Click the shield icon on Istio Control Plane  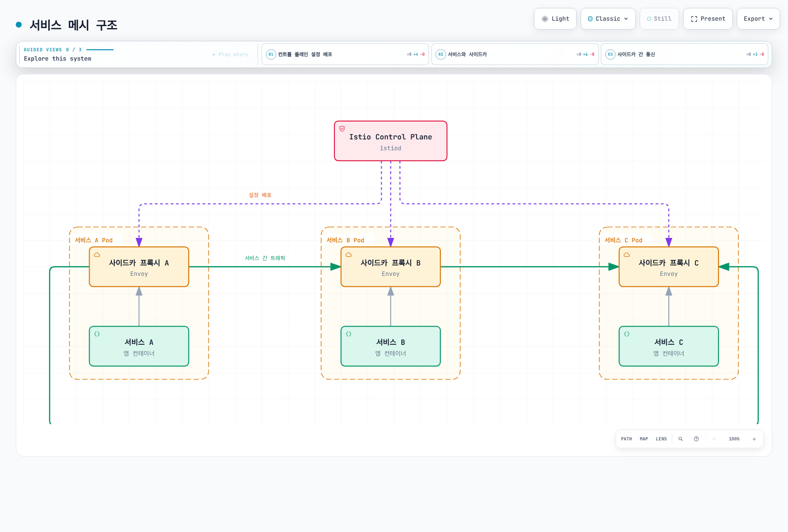click(x=342, y=129)
